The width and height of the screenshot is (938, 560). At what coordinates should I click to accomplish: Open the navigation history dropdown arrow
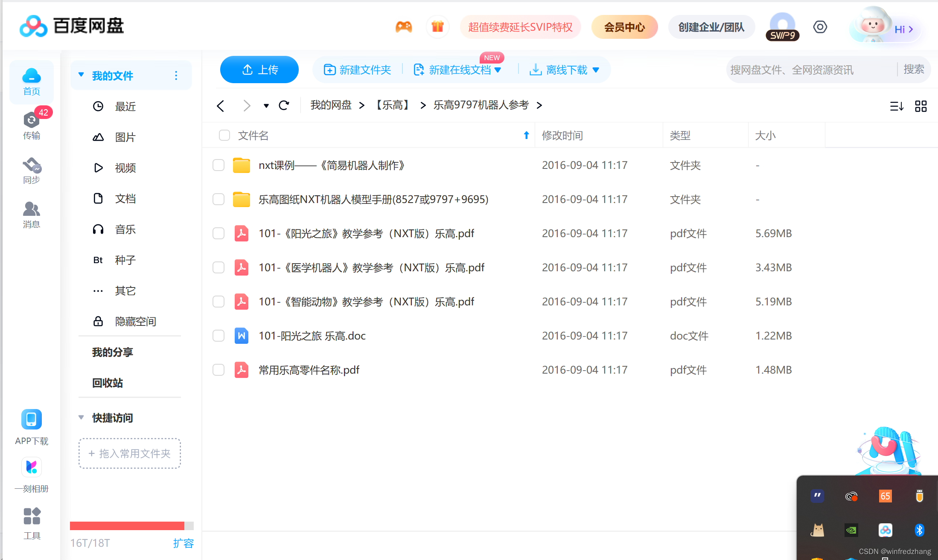click(x=266, y=106)
